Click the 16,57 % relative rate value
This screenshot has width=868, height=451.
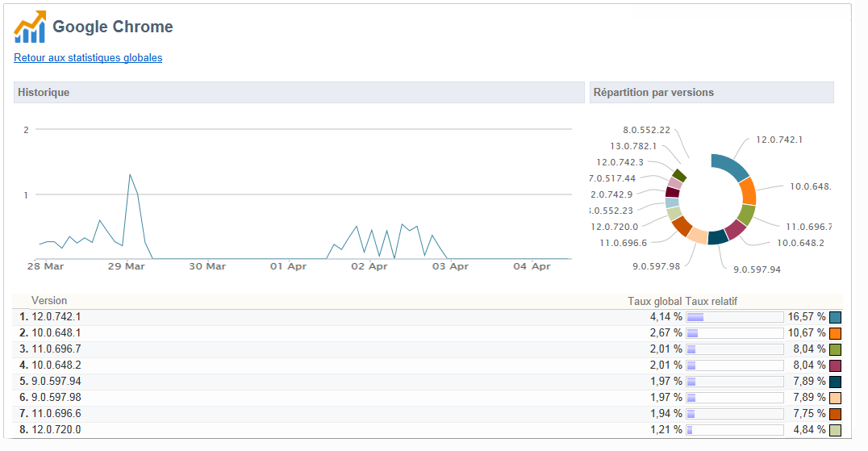[807, 316]
